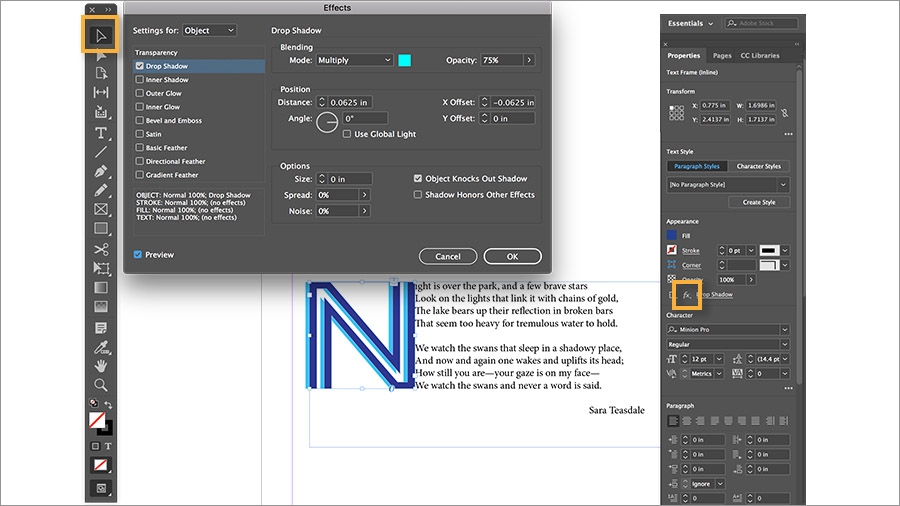Select the Line tool

(101, 152)
